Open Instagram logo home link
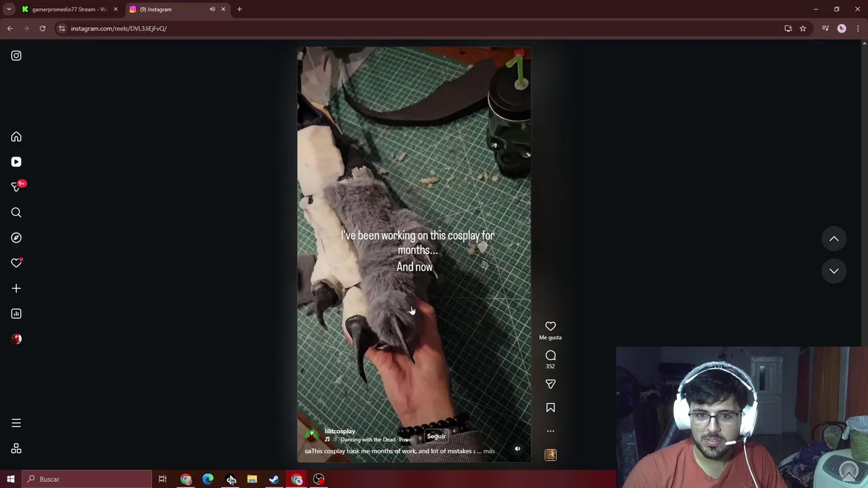Viewport: 868px width, 488px height. point(16,56)
